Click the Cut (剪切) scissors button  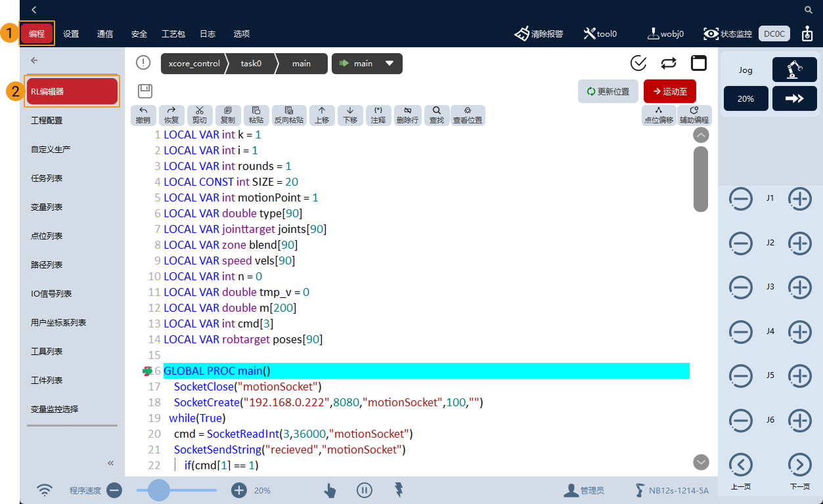(x=200, y=115)
